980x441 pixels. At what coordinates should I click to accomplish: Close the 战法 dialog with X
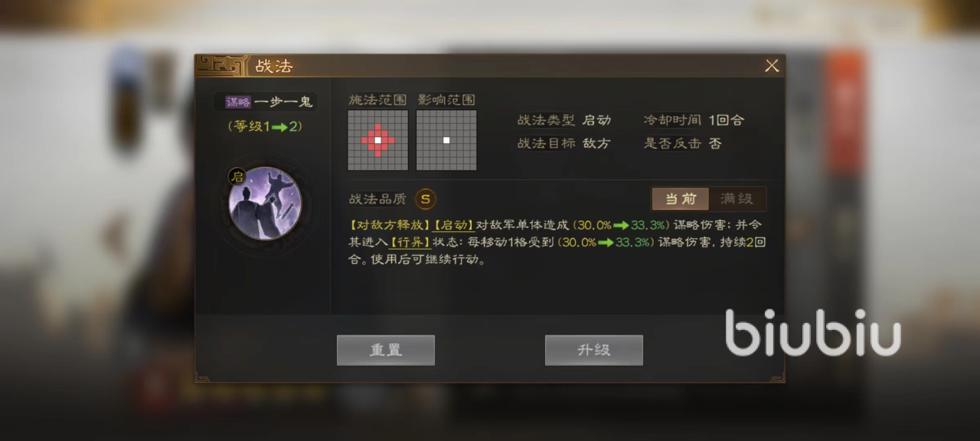click(x=772, y=66)
